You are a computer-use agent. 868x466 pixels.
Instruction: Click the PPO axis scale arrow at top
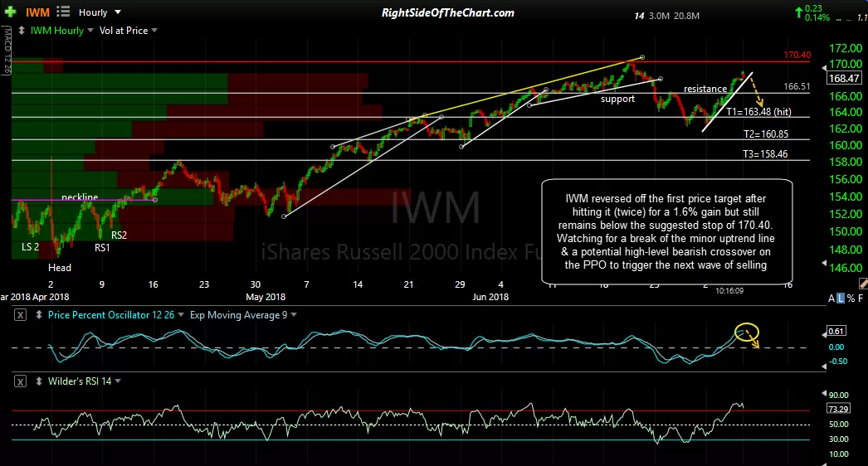823,334
